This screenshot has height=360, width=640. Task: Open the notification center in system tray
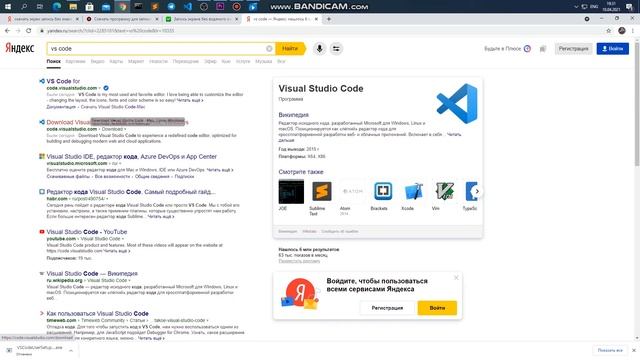coord(630,7)
